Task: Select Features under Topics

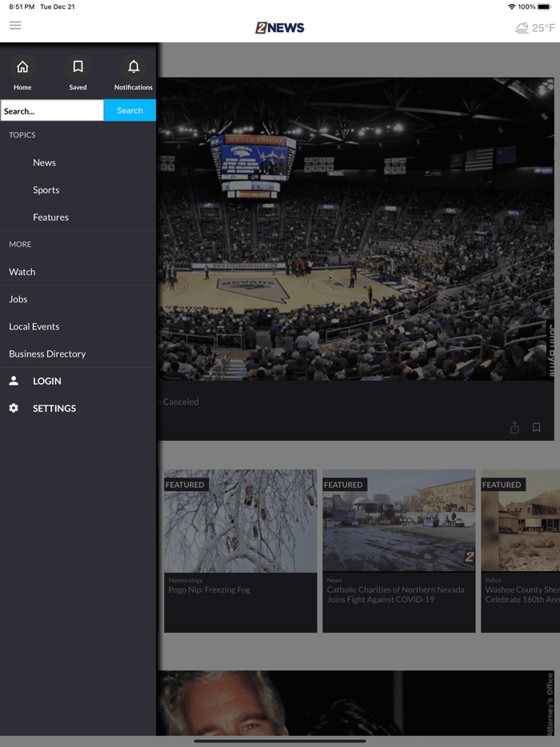Action: (50, 218)
